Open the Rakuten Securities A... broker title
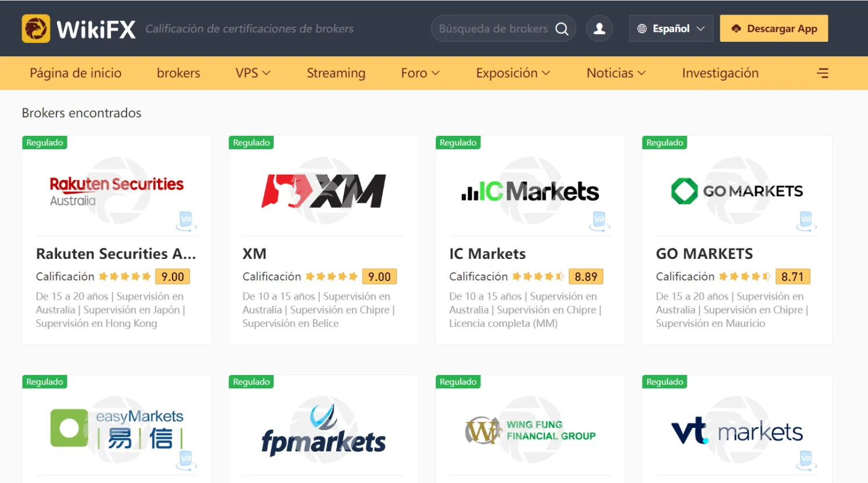Screen dimensions: 868x483 116,254
